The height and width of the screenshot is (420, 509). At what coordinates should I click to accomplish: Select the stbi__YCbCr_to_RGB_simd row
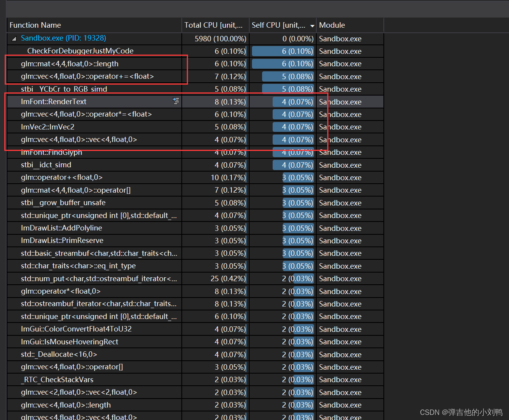[195, 89]
